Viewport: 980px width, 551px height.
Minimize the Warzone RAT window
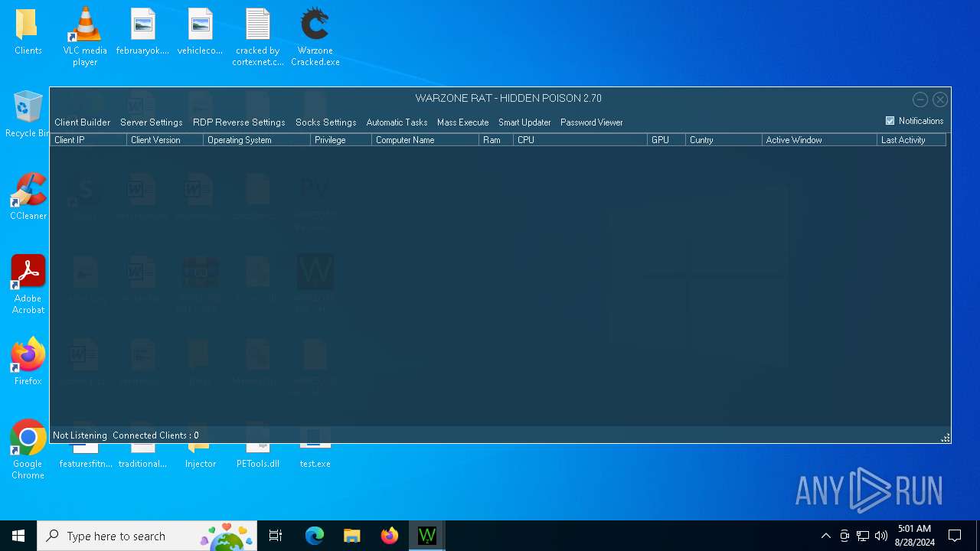click(x=920, y=99)
